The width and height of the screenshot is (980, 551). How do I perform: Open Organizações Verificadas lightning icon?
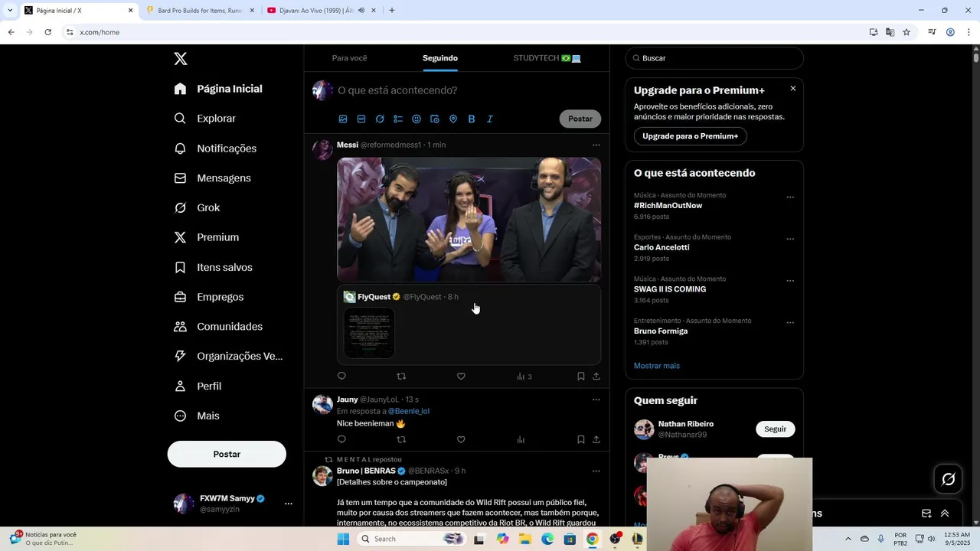coord(180,357)
